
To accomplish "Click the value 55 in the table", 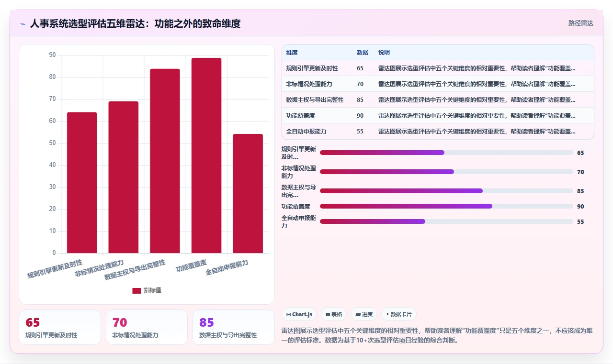I will click(360, 132).
